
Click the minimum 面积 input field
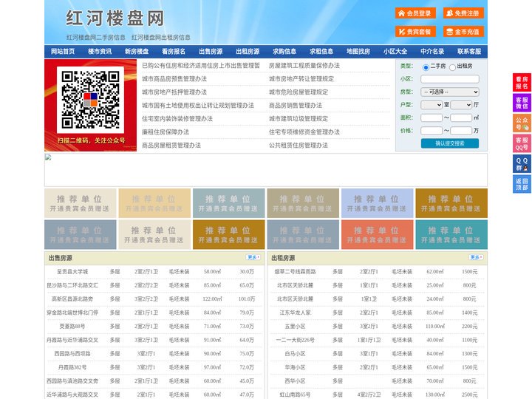pyautogui.click(x=432, y=117)
